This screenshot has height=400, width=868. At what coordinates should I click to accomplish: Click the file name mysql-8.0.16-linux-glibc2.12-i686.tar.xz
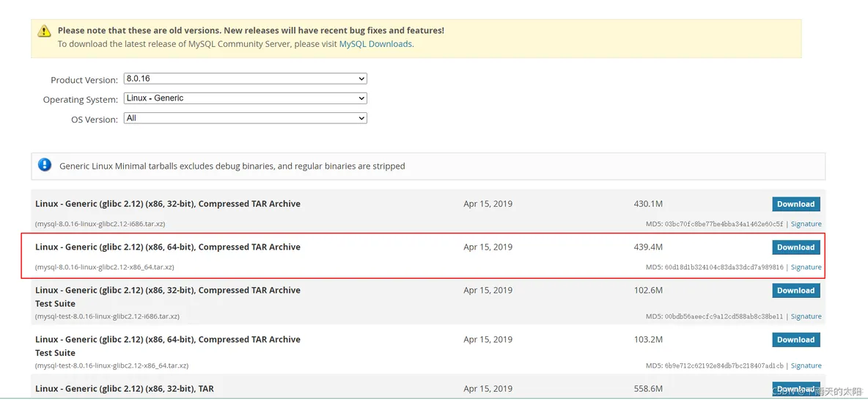(x=100, y=224)
